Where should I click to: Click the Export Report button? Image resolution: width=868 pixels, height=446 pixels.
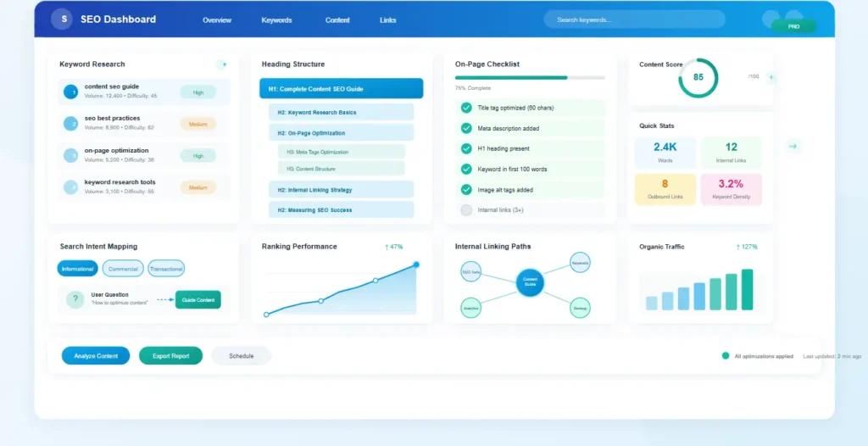point(171,355)
